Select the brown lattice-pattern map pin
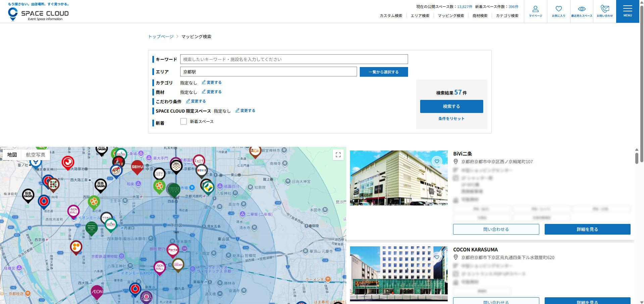Screen dimensions: 644x304 [x=176, y=167]
